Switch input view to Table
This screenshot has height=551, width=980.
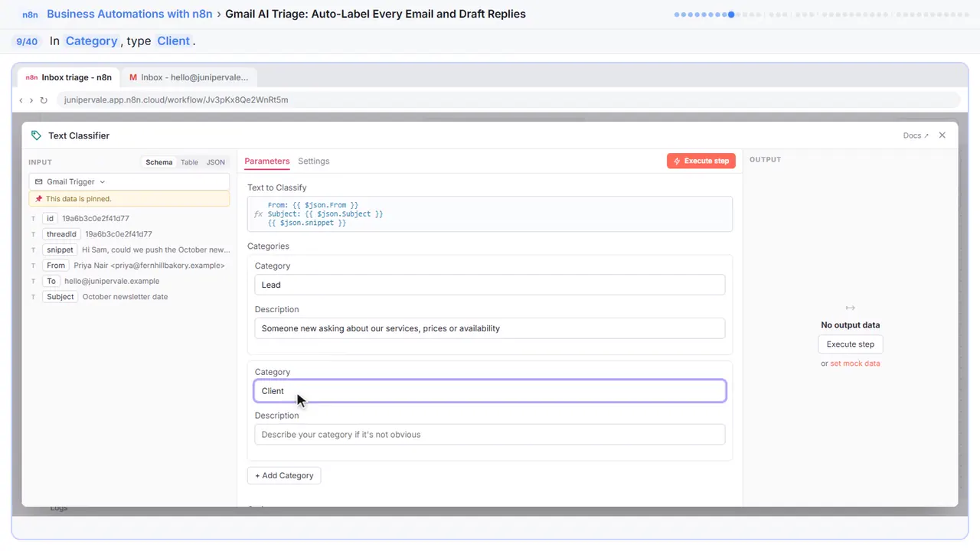[x=189, y=162]
